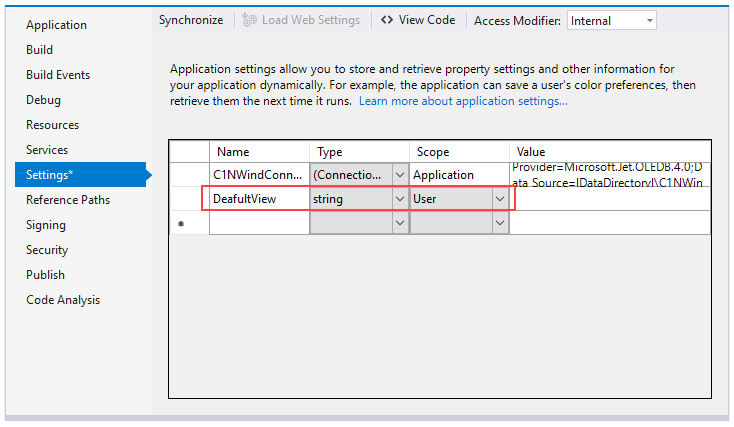Open the Code Analysis tab
The width and height of the screenshot is (734, 427).
point(63,300)
